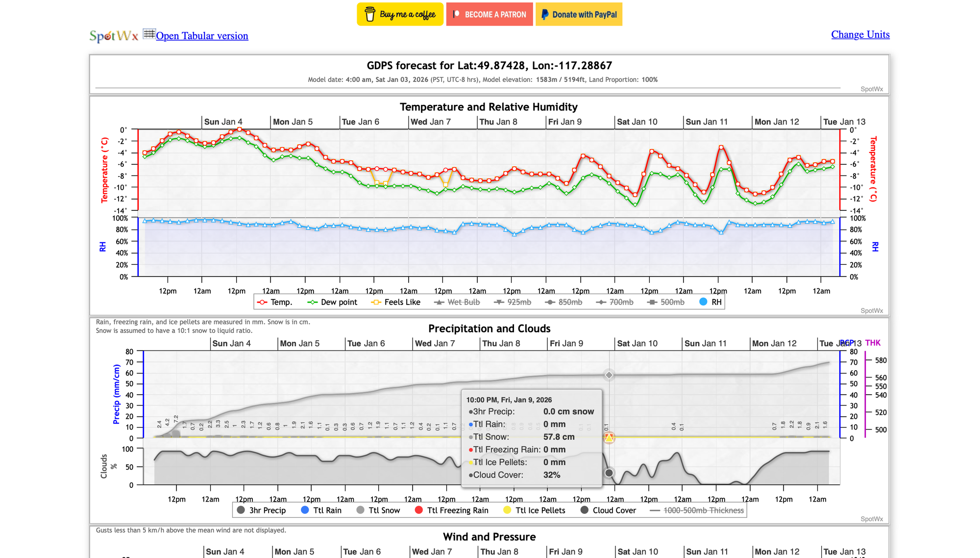Viewport: 980px width, 558px height.
Task: Toggle Ttl Rain blue legend dot
Action: click(305, 510)
